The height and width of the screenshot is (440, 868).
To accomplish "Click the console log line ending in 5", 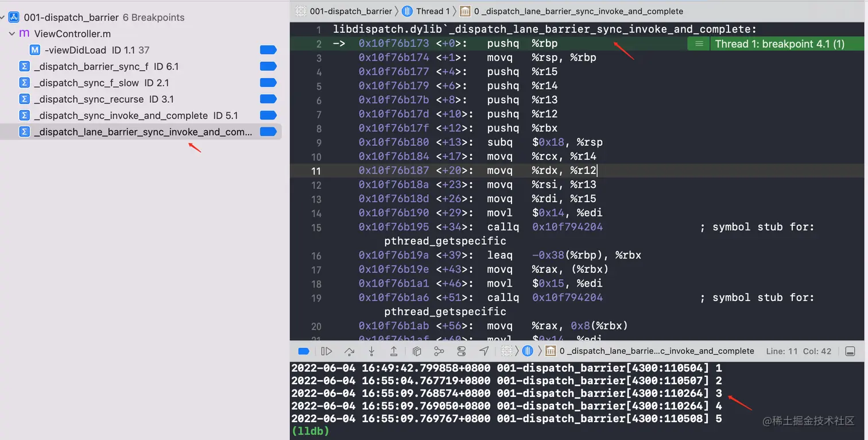I will pos(506,419).
